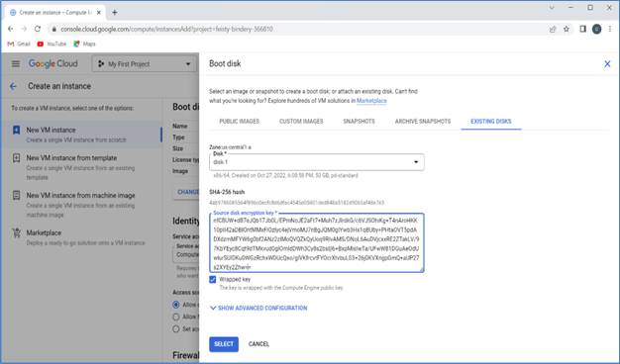
Task: Open the Gmail bookmark
Action: 19,44
